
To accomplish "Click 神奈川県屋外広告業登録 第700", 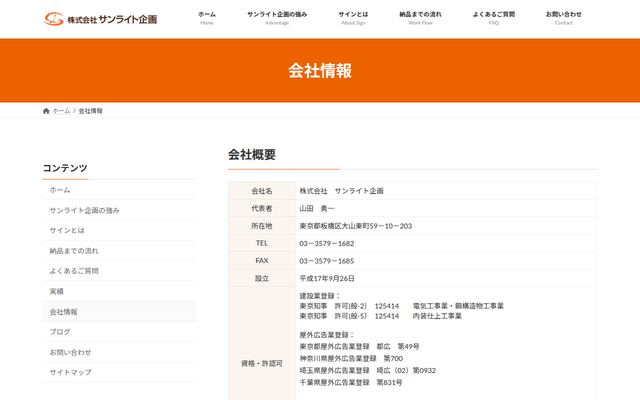I will 351,358.
